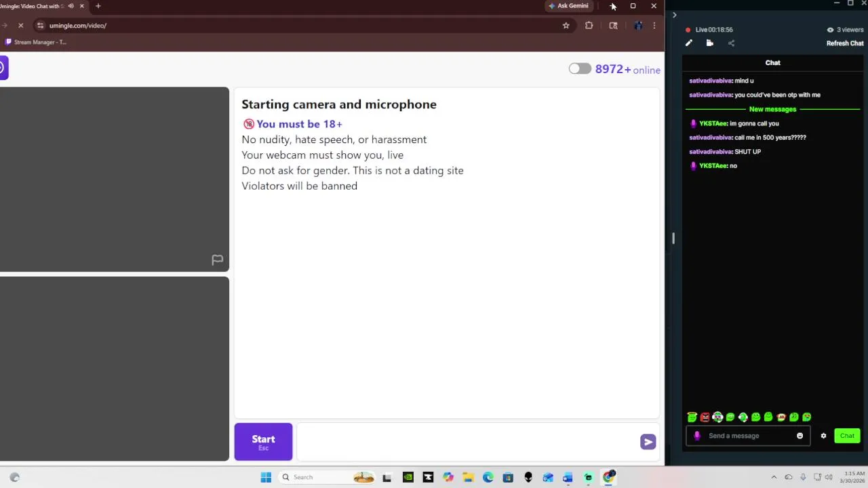Image resolution: width=868 pixels, height=488 pixels.
Task: Click the tab audio speaker icon
Action: (71, 6)
